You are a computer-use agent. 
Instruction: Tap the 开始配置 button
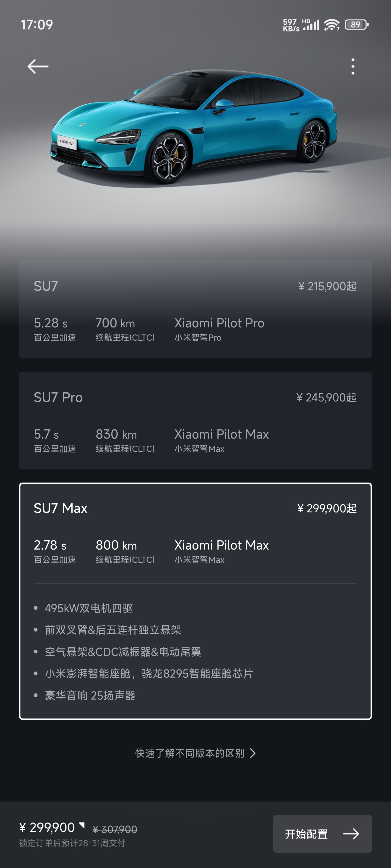point(322,834)
